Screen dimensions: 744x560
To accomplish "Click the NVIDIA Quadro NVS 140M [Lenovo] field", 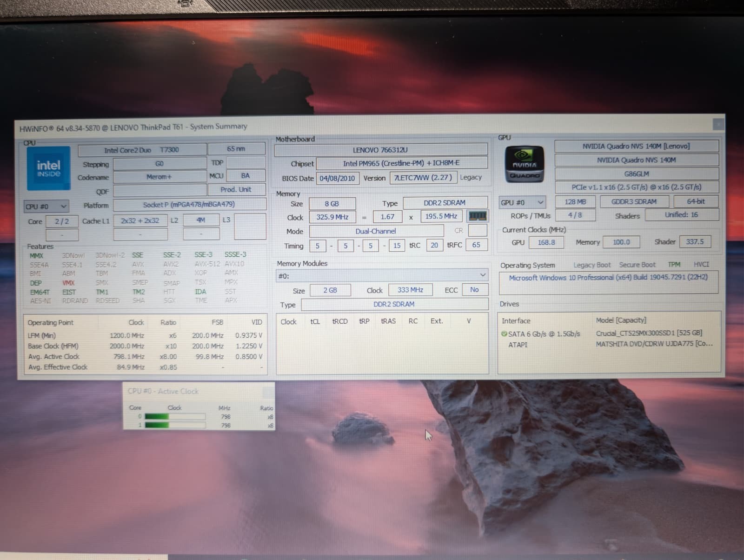I will [636, 146].
